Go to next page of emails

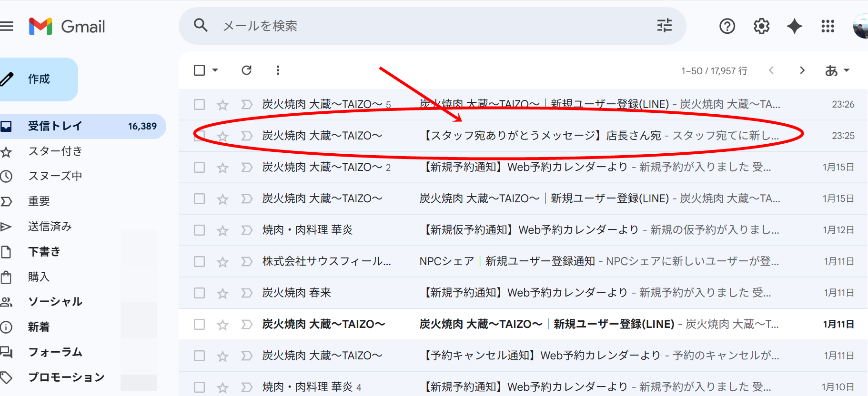(x=802, y=70)
